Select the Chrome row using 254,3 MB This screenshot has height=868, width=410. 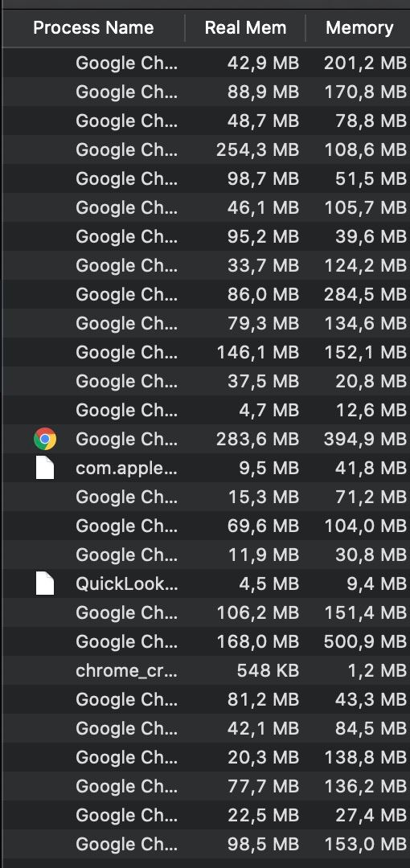click(206, 149)
